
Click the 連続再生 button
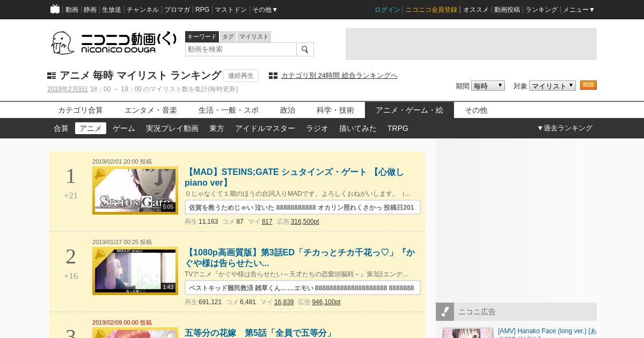(241, 76)
